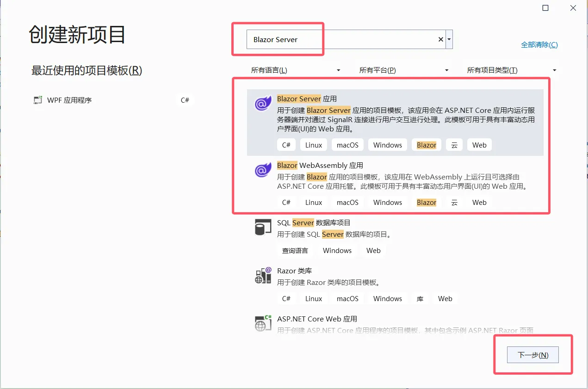Select the Razor 类库 template title

294,271
